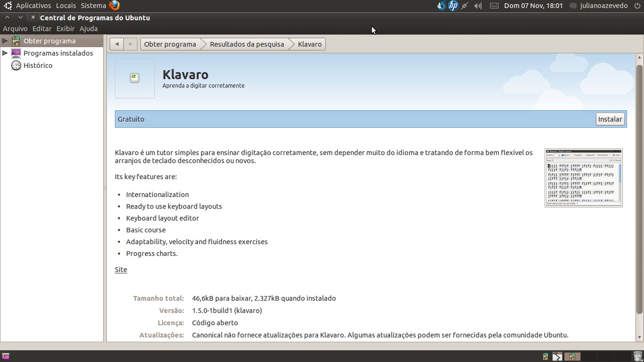Open the mail envelope indicator

pyautogui.click(x=494, y=6)
